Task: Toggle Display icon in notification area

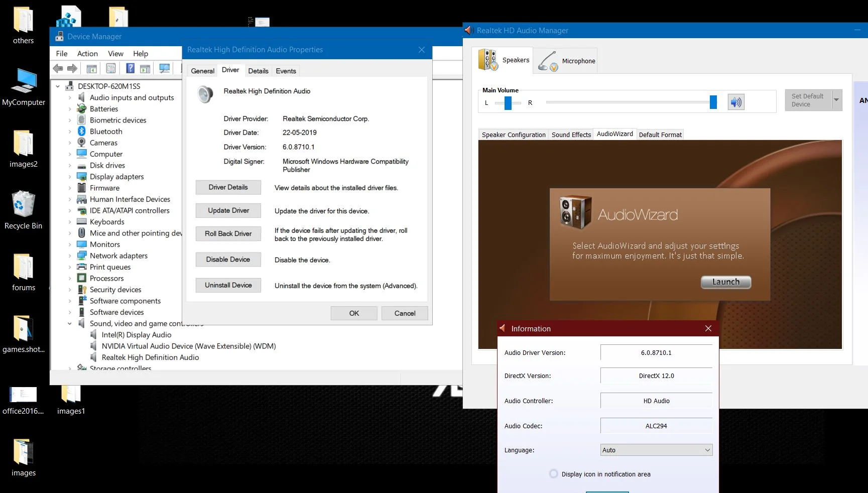Action: pyautogui.click(x=554, y=474)
